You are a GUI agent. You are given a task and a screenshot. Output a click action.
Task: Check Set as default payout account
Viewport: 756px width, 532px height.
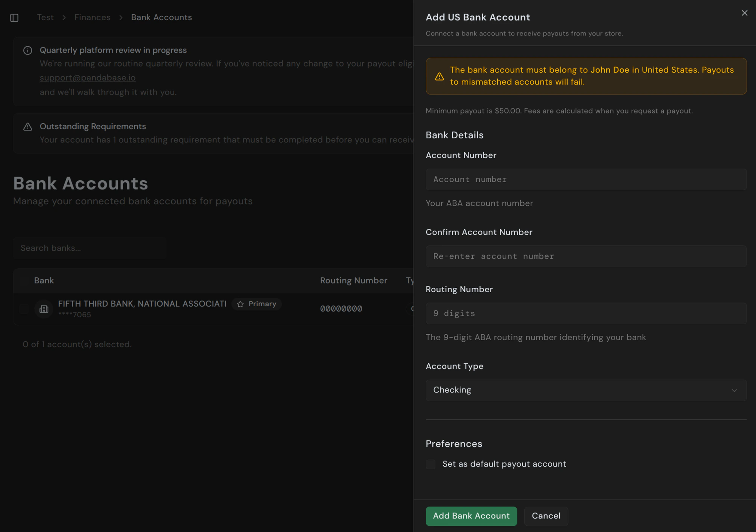tap(430, 464)
